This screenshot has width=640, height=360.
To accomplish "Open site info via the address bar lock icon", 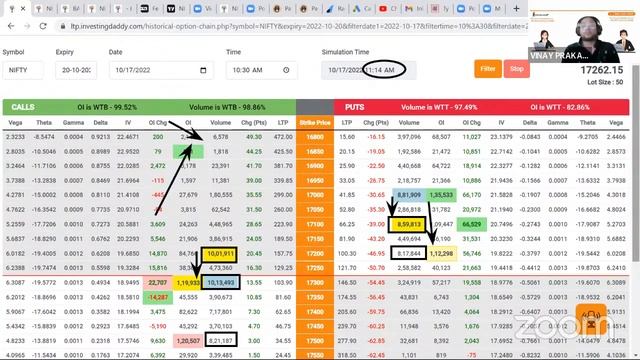I will [62, 26].
